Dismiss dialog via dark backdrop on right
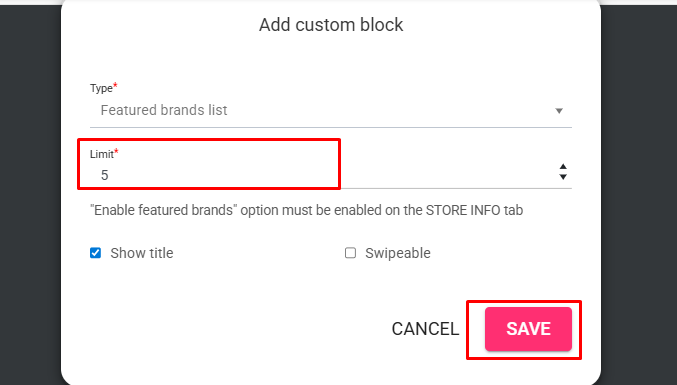Screen dimensions: 677x385 639,194
